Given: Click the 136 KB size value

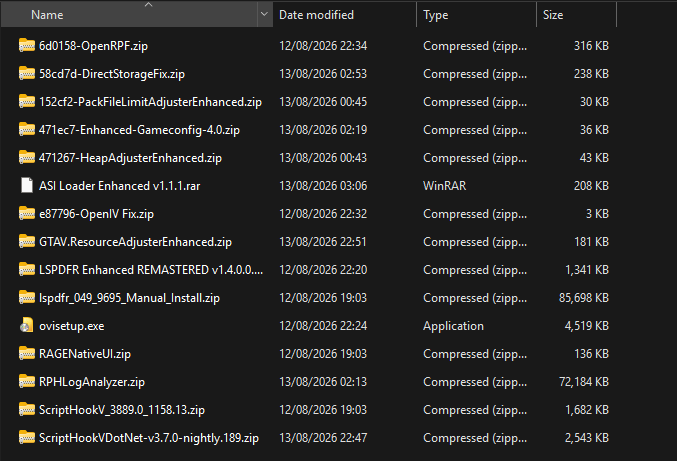Looking at the screenshot, I should (592, 354).
